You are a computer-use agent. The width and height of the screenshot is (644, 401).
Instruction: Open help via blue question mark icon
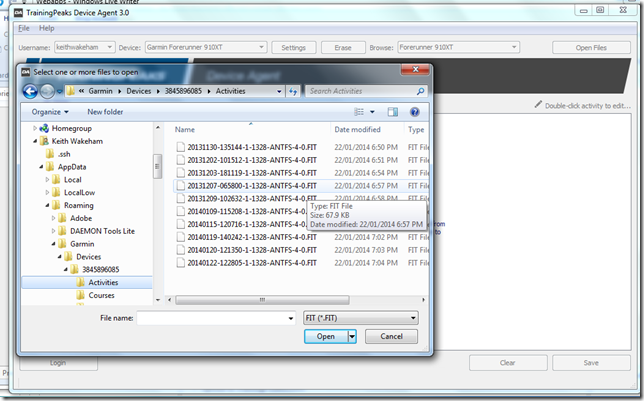click(x=415, y=112)
